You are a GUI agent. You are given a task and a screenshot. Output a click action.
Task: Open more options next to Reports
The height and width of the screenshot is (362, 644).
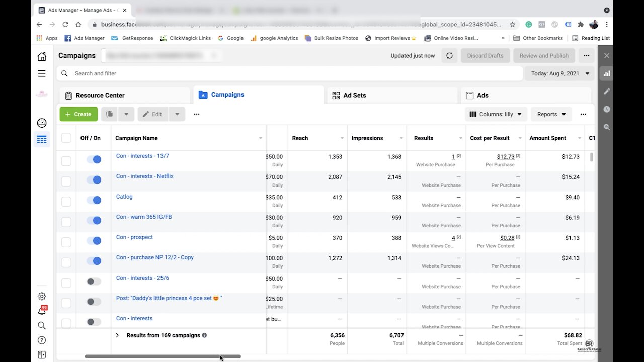coord(583,114)
